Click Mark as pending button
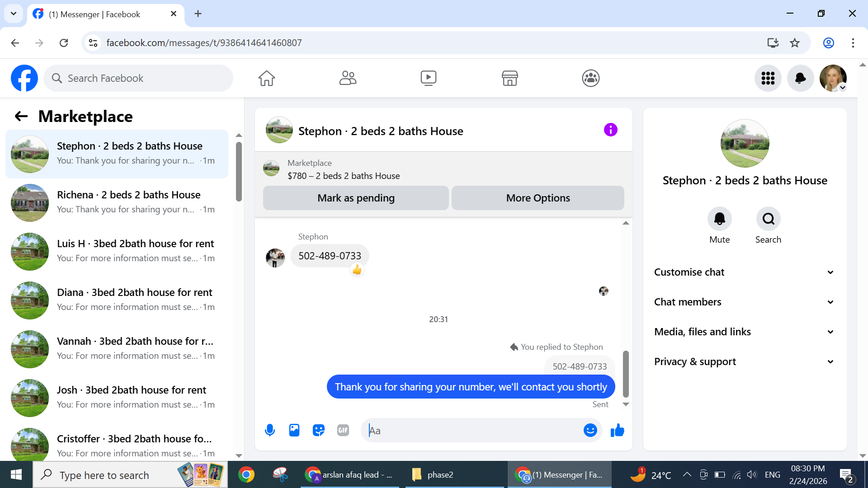Image resolution: width=868 pixels, height=488 pixels. 356,198
